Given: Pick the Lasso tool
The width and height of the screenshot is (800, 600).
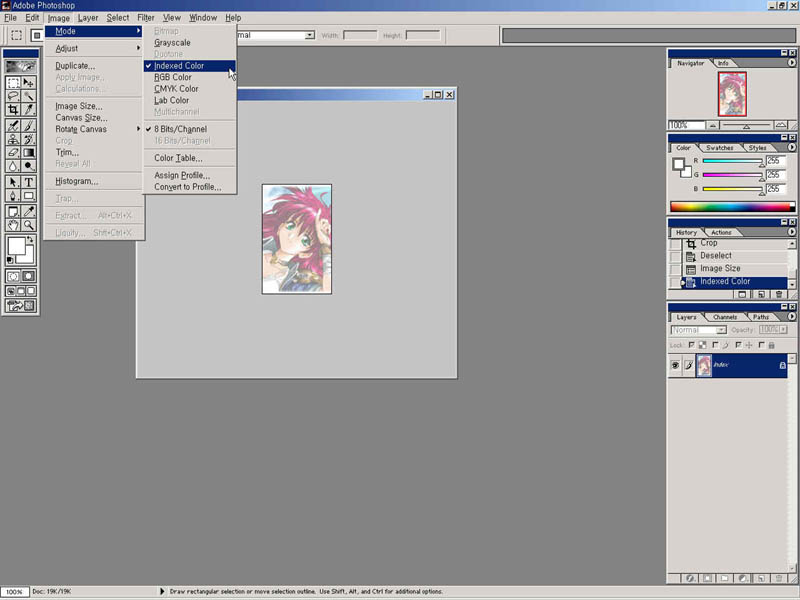Looking at the screenshot, I should click(13, 96).
